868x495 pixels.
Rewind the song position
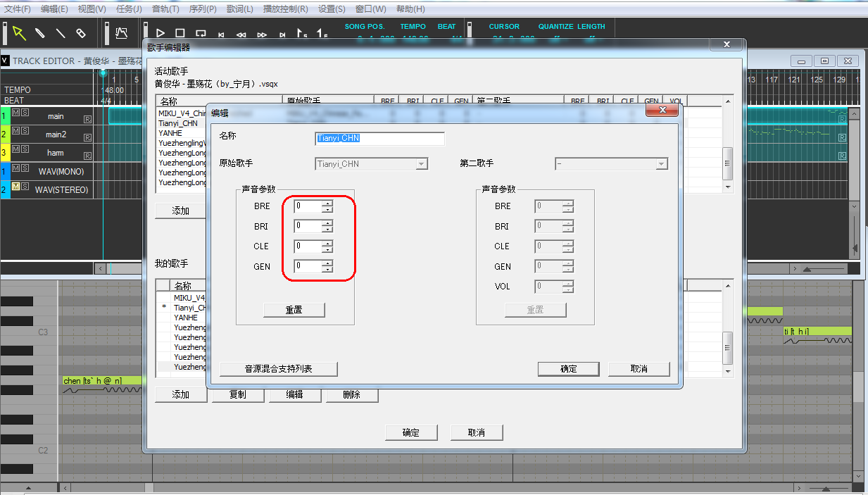point(241,34)
